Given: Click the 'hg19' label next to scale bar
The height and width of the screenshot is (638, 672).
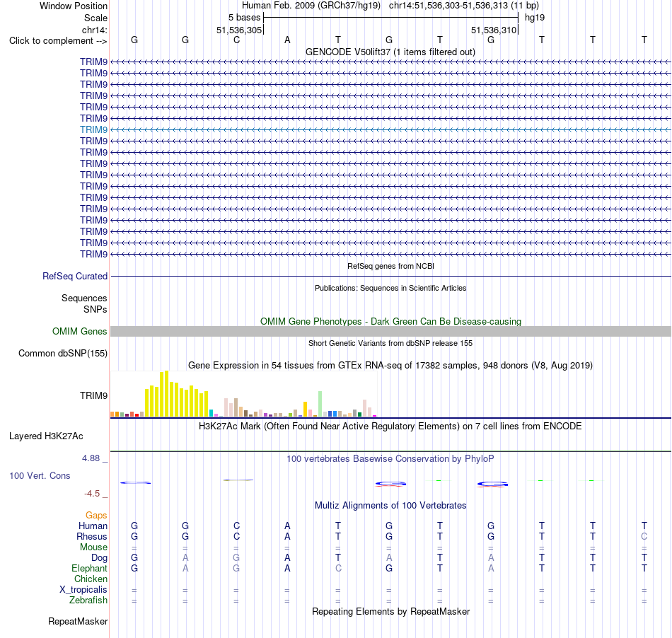Looking at the screenshot, I should pyautogui.click(x=535, y=18).
